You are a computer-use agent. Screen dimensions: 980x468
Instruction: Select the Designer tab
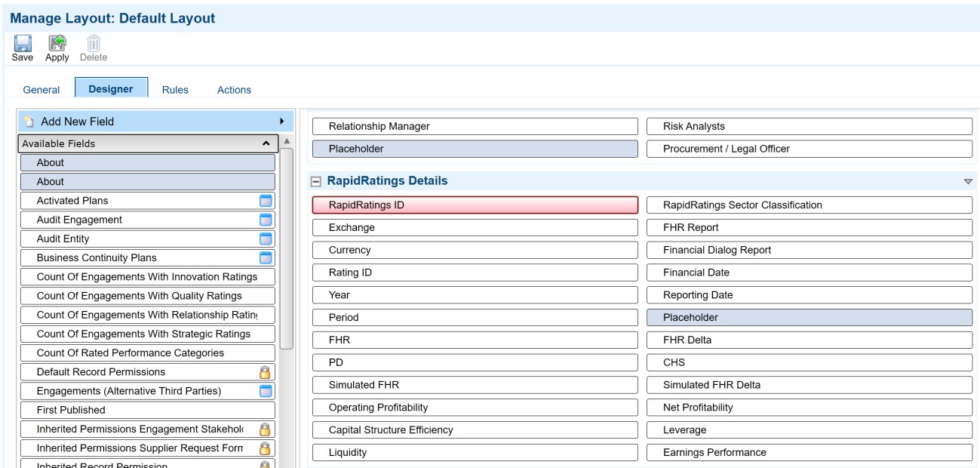112,88
